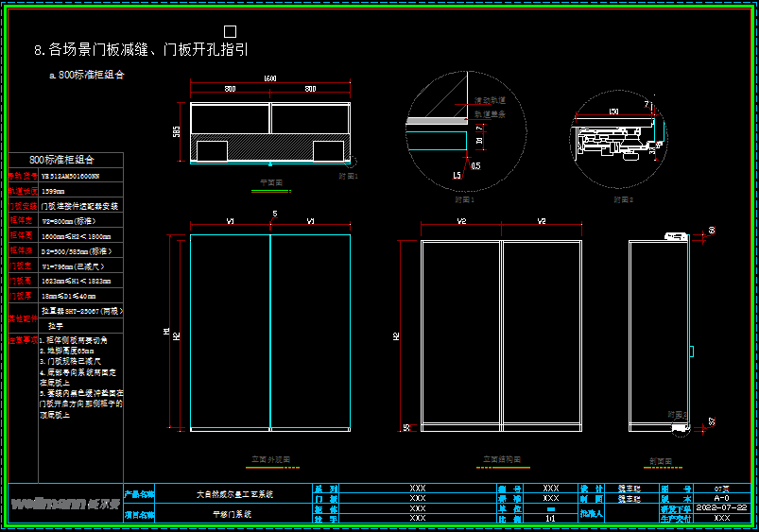Click the 立面外视图 view label
Image resolution: width=759 pixels, height=532 pixels.
click(270, 459)
